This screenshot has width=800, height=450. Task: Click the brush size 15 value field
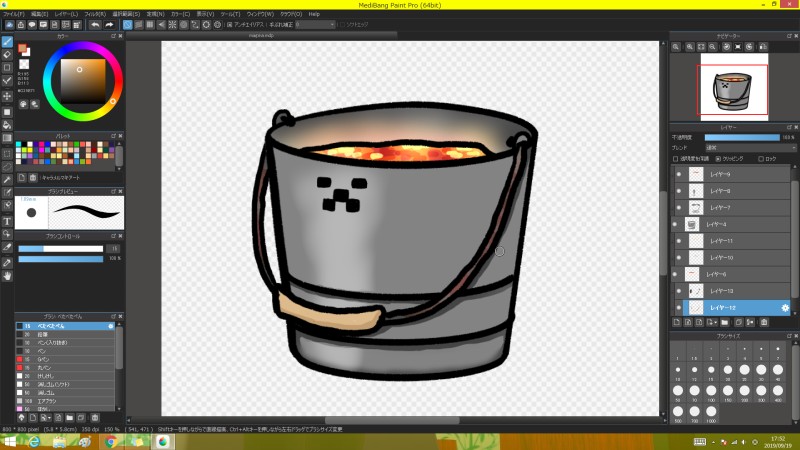(114, 249)
